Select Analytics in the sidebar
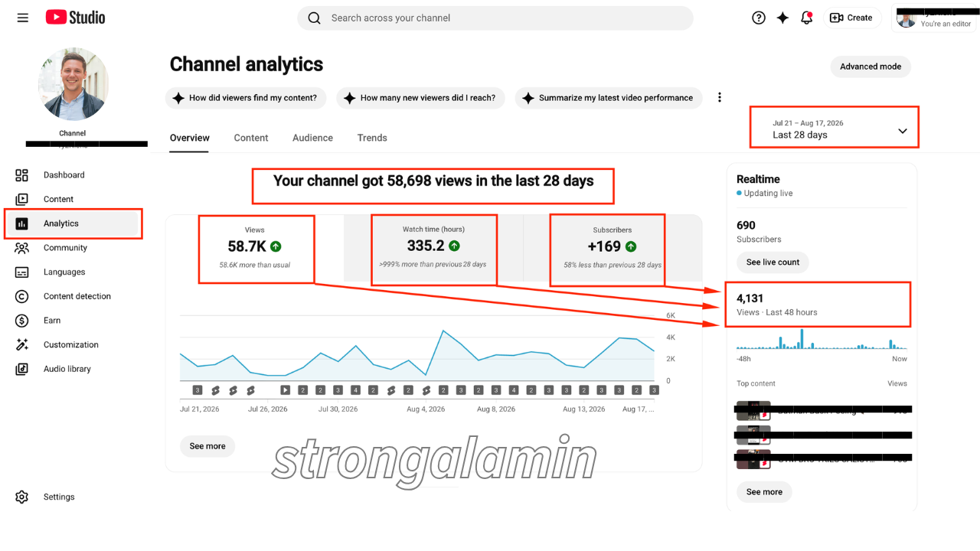The height and width of the screenshot is (551, 980). point(73,223)
